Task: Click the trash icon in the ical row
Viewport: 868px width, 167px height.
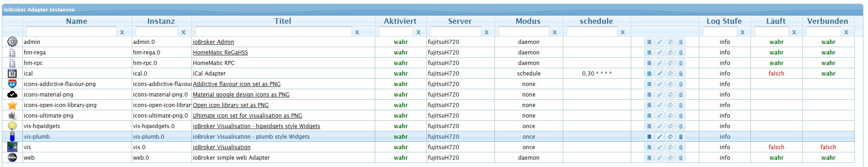Action: [x=681, y=74]
